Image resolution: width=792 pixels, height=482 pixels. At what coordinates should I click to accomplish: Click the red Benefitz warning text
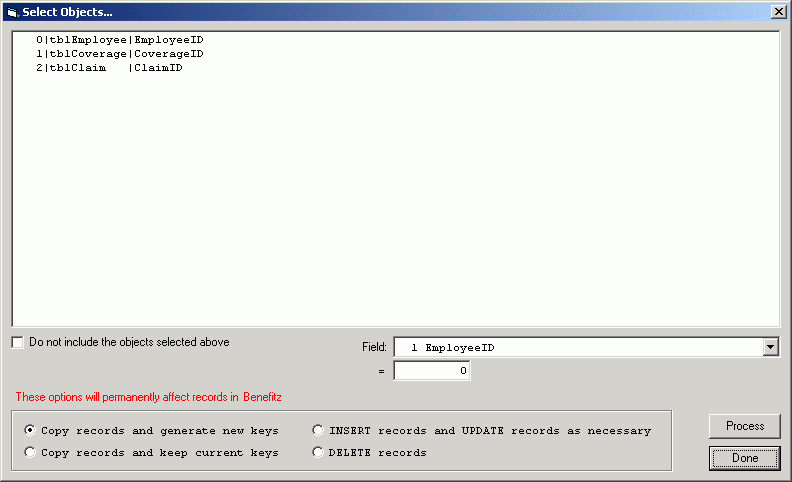coord(148,397)
